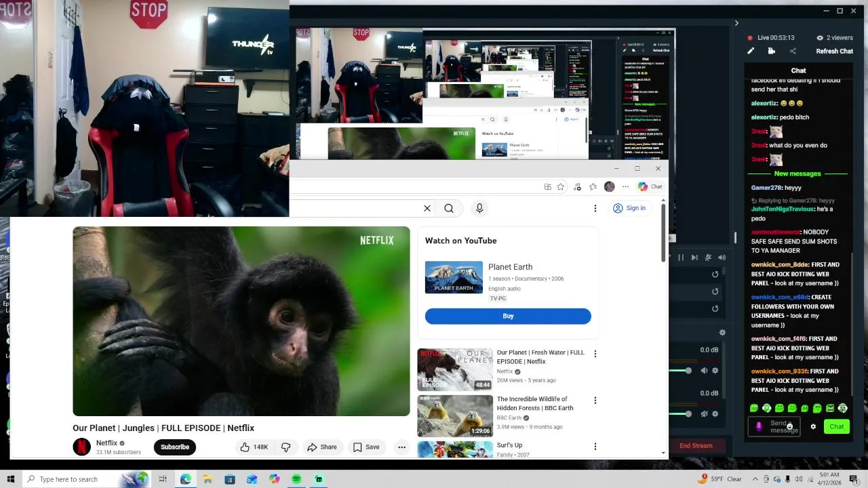Open settings gear for the second audio channel
This screenshot has height=488, width=868.
715,413
